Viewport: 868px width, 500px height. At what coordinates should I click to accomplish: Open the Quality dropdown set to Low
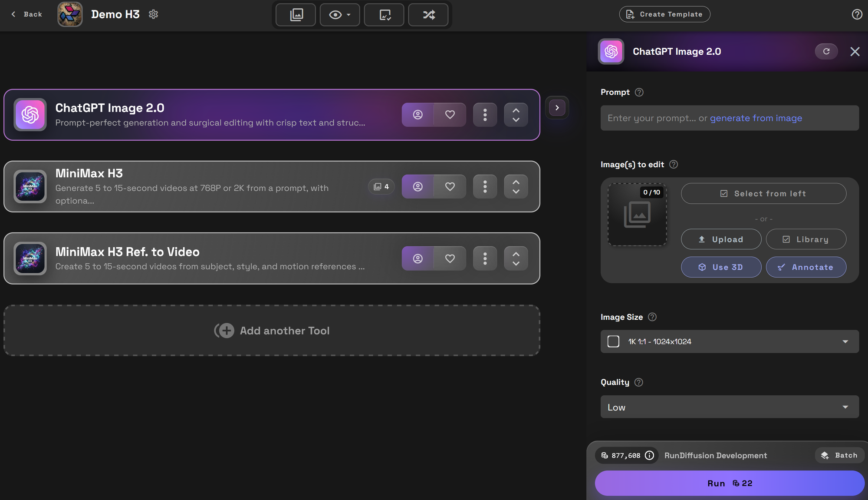(730, 407)
